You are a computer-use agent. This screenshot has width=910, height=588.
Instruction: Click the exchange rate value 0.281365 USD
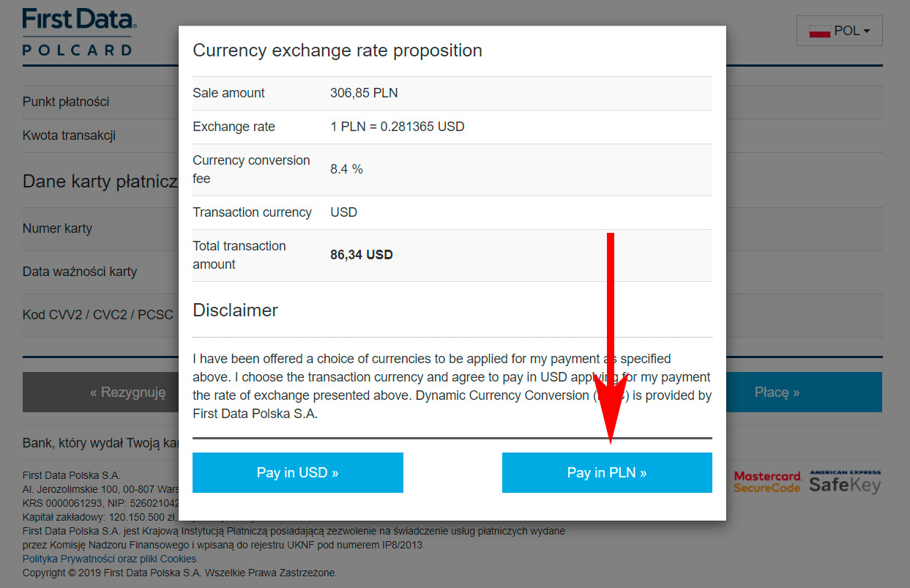pos(398,127)
